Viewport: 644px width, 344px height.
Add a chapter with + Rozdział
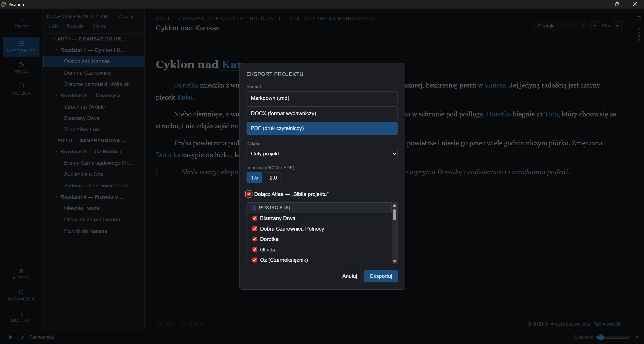[74, 26]
